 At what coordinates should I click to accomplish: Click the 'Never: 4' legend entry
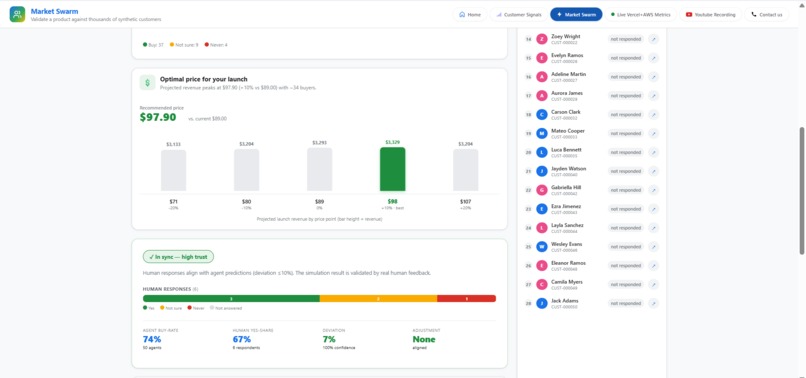point(216,45)
